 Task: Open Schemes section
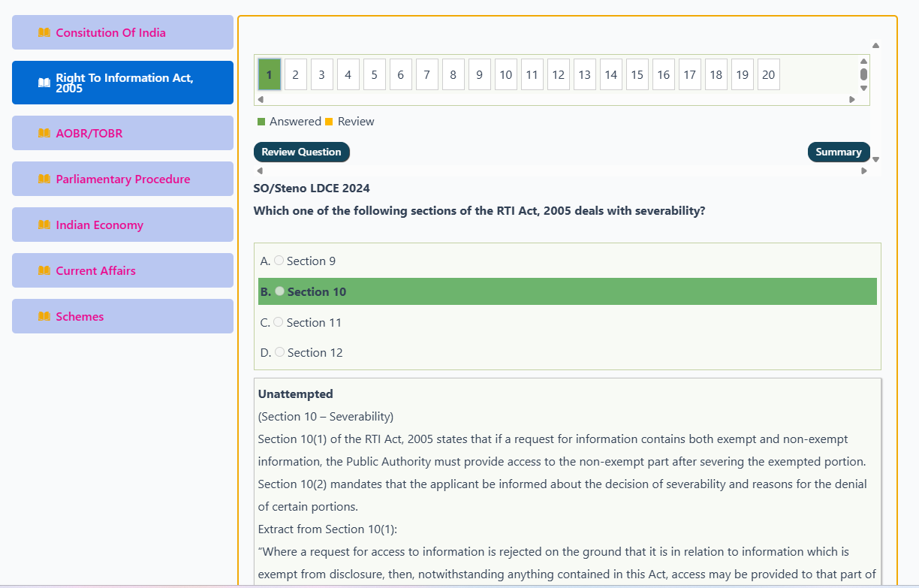[x=122, y=316]
